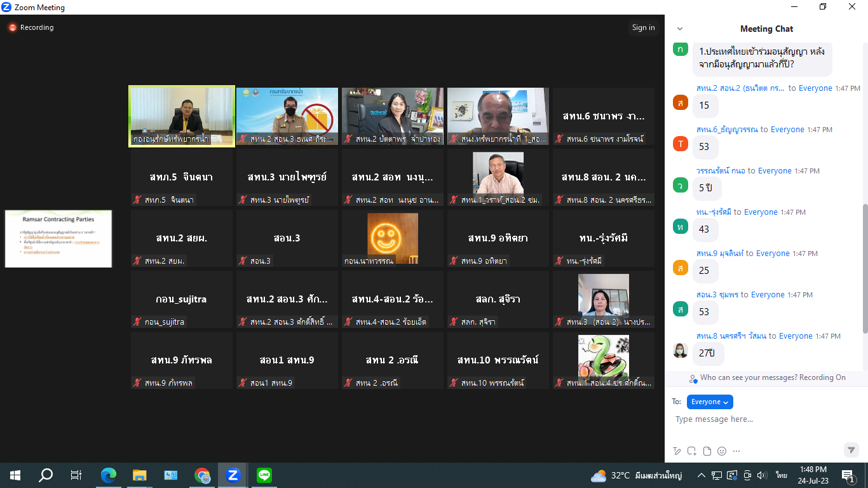Click the file attachment icon in chat
868x488 pixels.
pos(707,451)
